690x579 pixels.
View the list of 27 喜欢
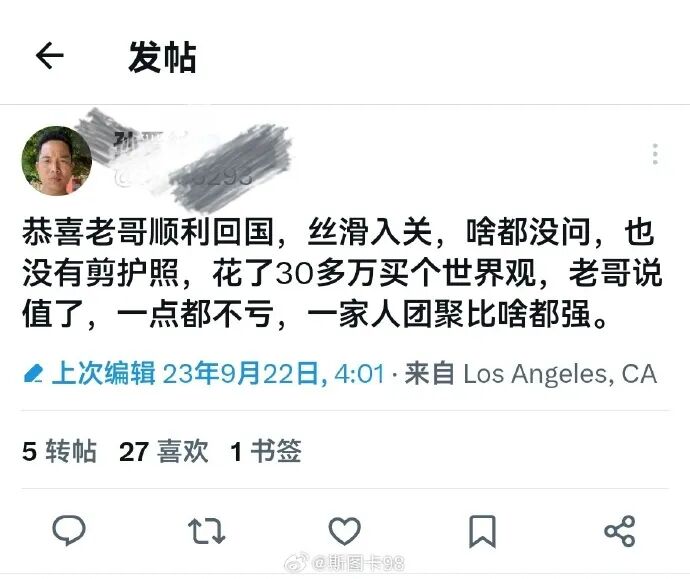click(163, 451)
